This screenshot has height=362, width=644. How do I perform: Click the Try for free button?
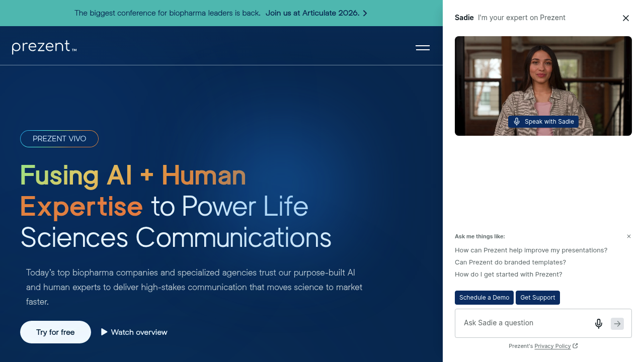click(55, 332)
